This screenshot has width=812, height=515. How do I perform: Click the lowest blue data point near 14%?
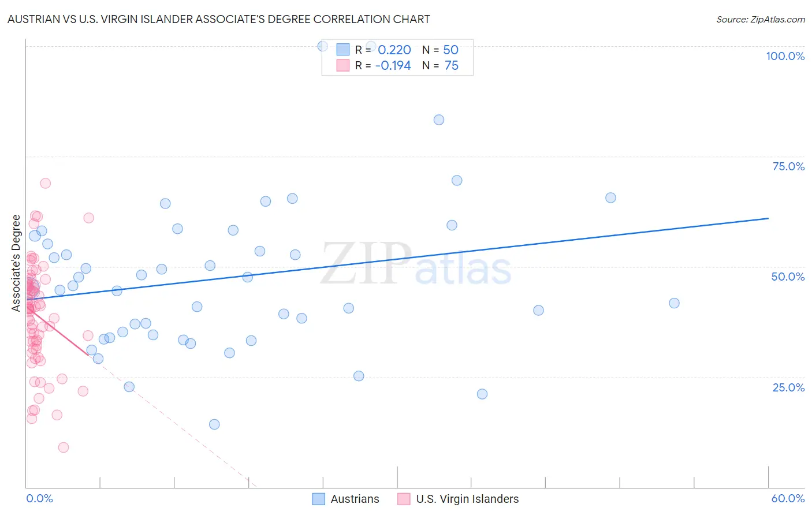pos(214,424)
